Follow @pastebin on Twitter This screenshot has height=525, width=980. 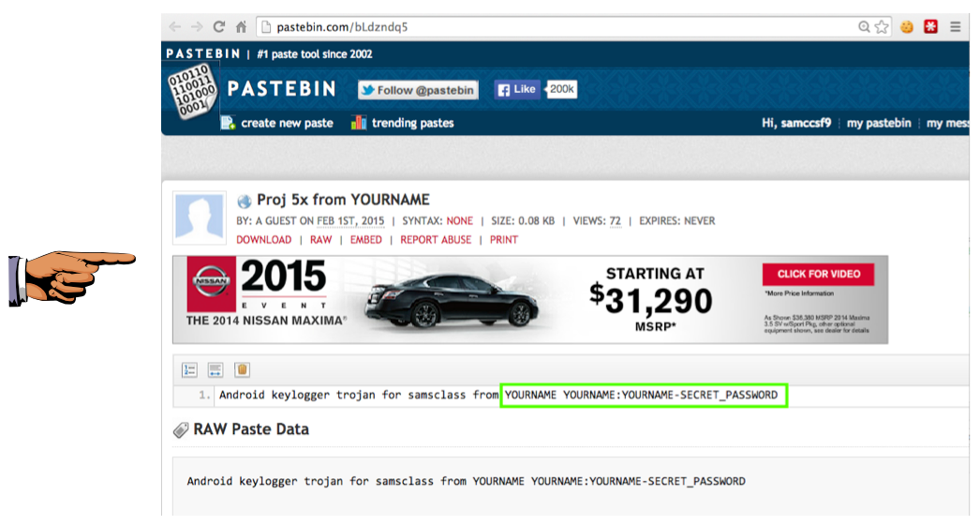(x=418, y=90)
